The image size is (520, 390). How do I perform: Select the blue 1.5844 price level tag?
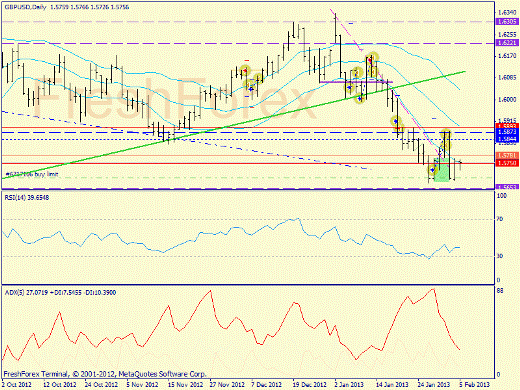[507, 139]
